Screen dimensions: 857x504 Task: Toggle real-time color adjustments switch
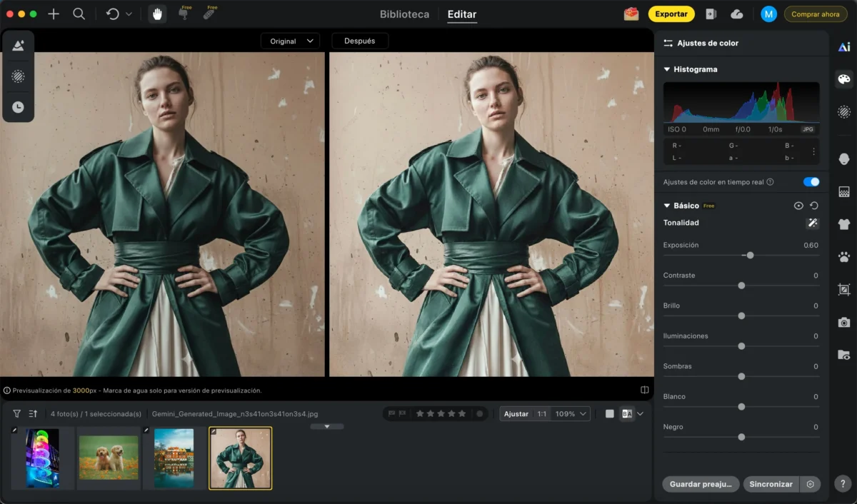coord(811,182)
